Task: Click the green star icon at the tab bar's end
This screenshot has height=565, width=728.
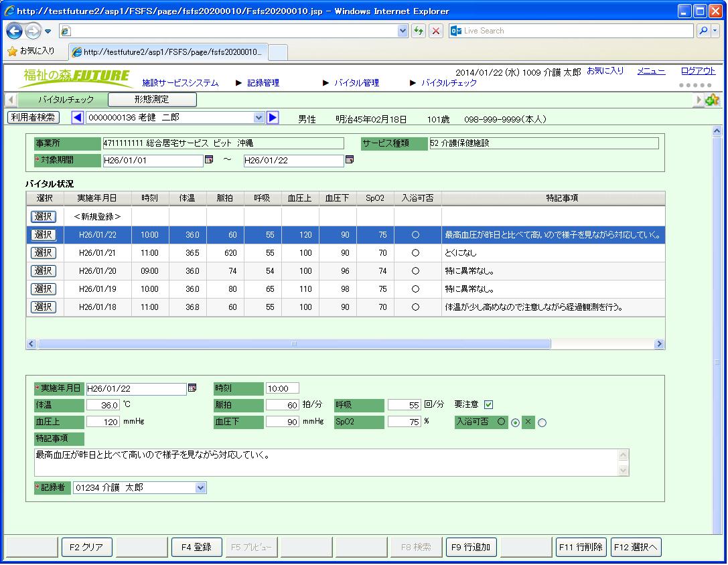Action: (x=712, y=99)
